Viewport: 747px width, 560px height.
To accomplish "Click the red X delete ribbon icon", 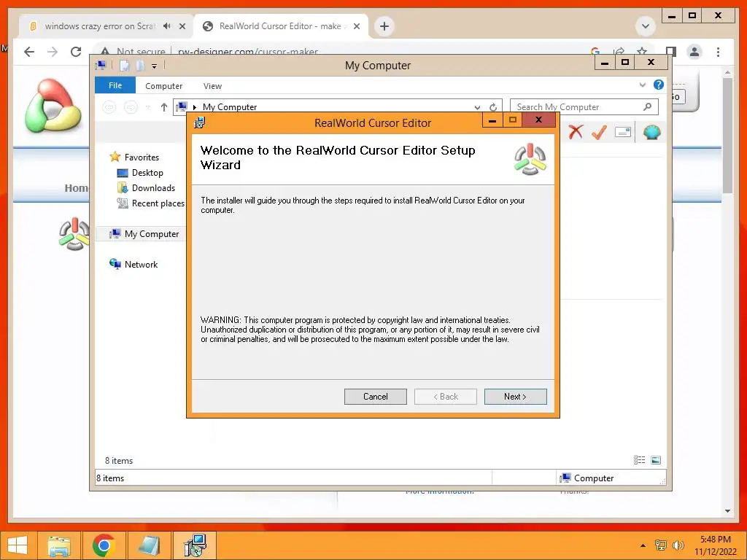I will coord(576,132).
